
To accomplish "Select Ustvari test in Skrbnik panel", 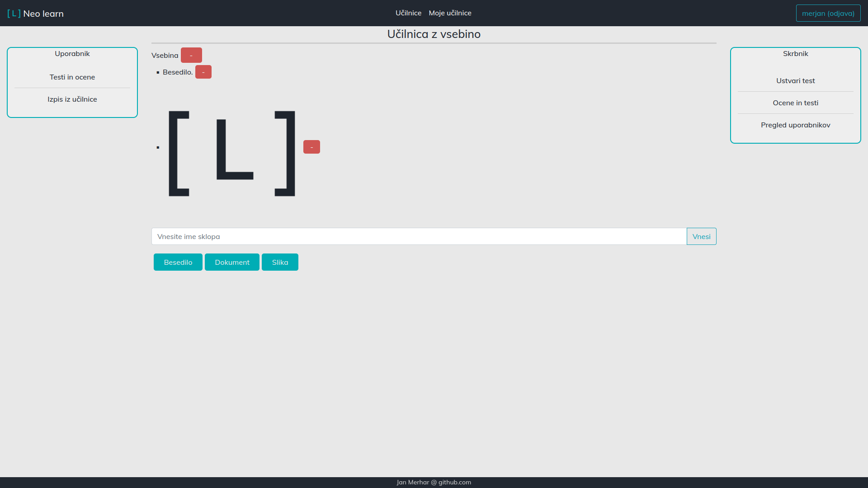I will click(x=795, y=81).
